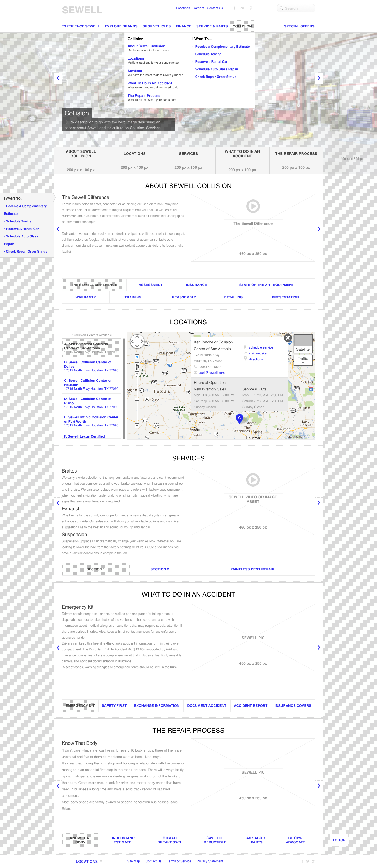Go to previous About Sewell Collision slide
The image size is (377, 868).
click(x=58, y=229)
